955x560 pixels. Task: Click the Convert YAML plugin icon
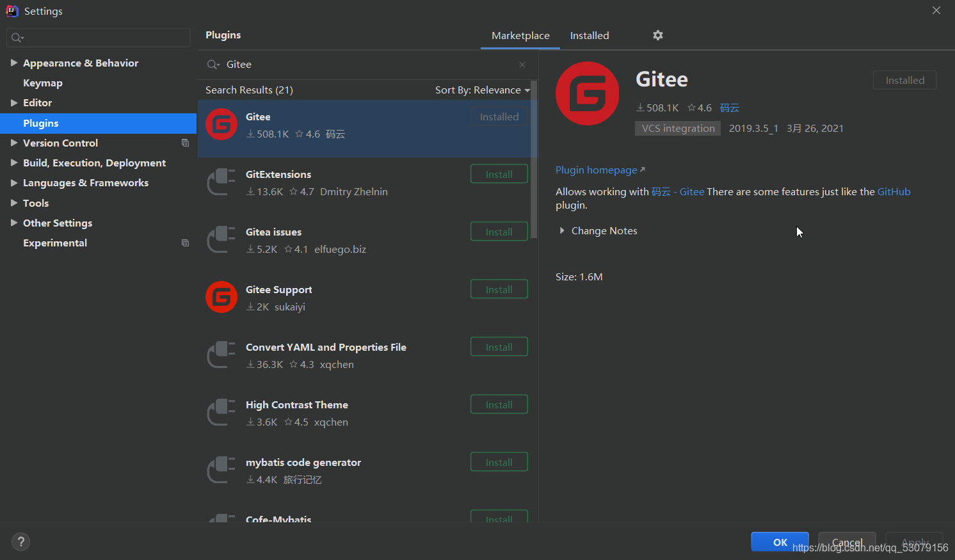pos(221,355)
